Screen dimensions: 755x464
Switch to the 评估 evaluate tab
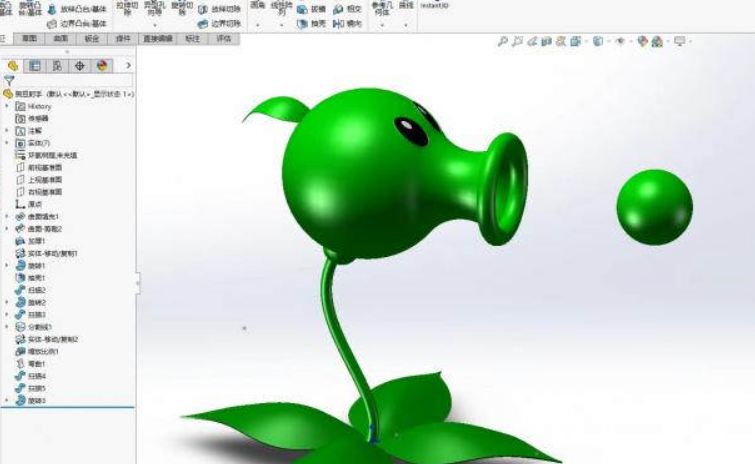tap(223, 39)
